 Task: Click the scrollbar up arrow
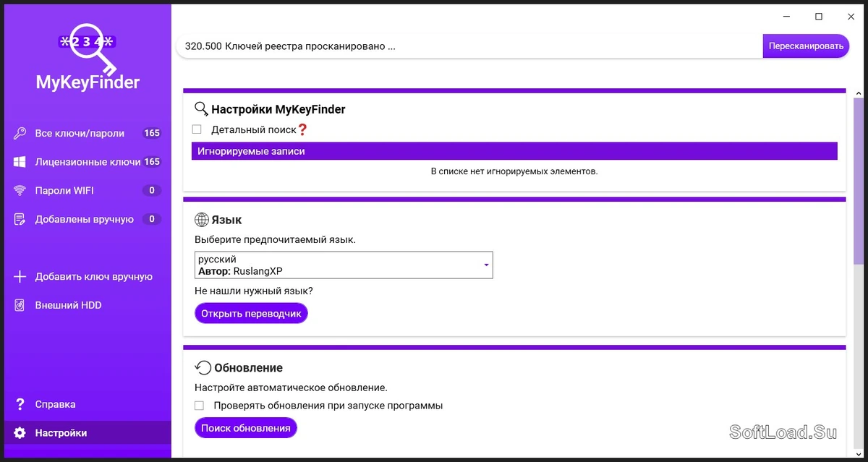point(859,93)
